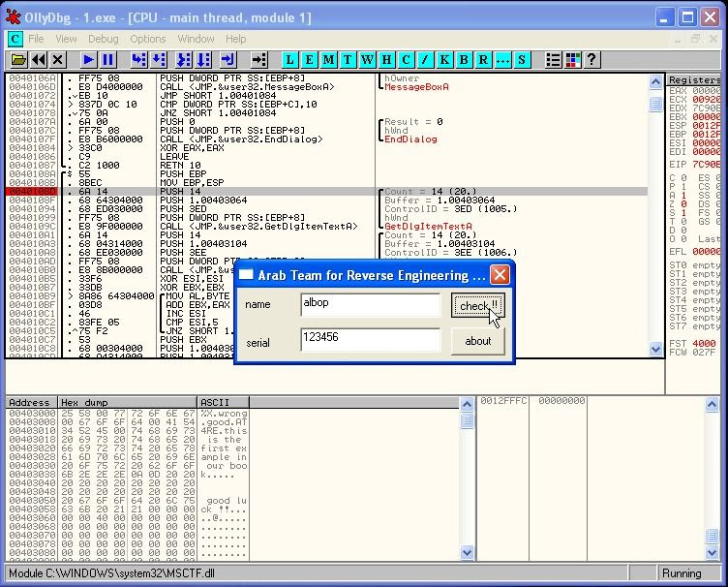Viewport: 728px width, 587px height.
Task: Select dump row at address 00403000
Action: 128,414
